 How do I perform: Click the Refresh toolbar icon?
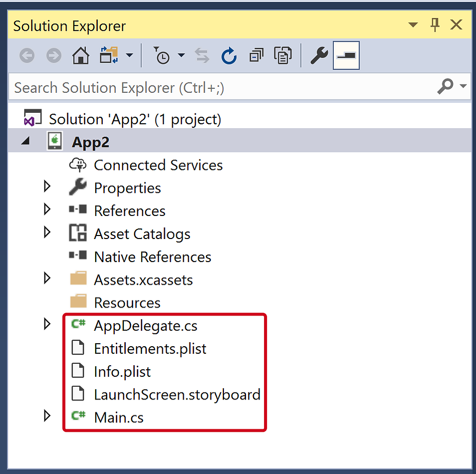228,56
